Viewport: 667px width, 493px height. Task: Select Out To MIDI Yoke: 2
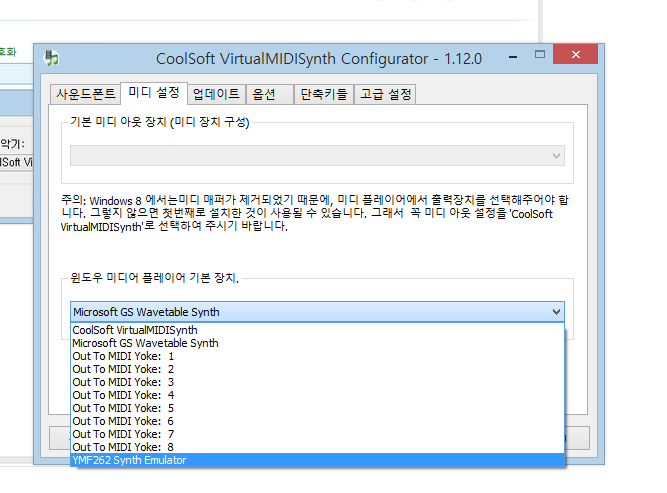(317, 369)
